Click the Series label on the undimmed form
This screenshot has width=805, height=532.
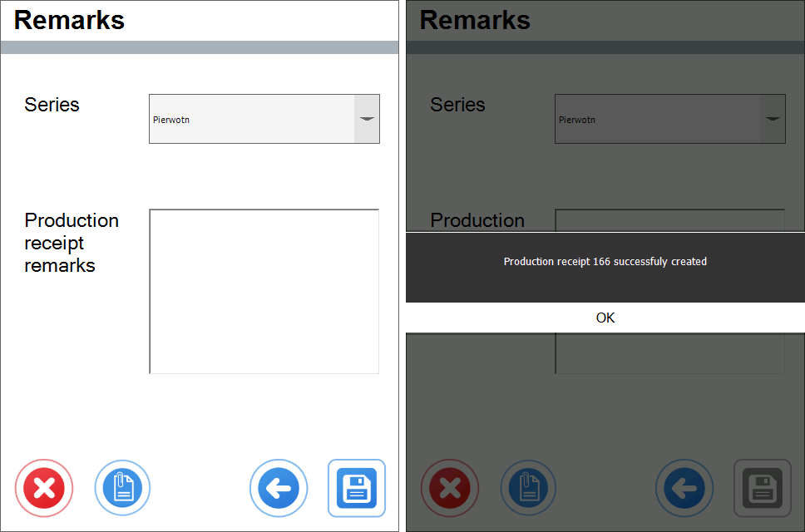[x=52, y=105]
